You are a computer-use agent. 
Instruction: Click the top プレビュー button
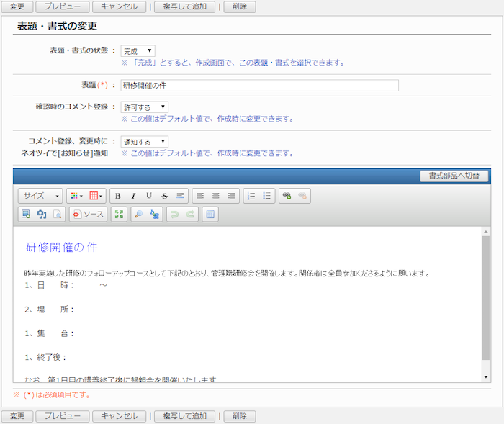tap(63, 6)
